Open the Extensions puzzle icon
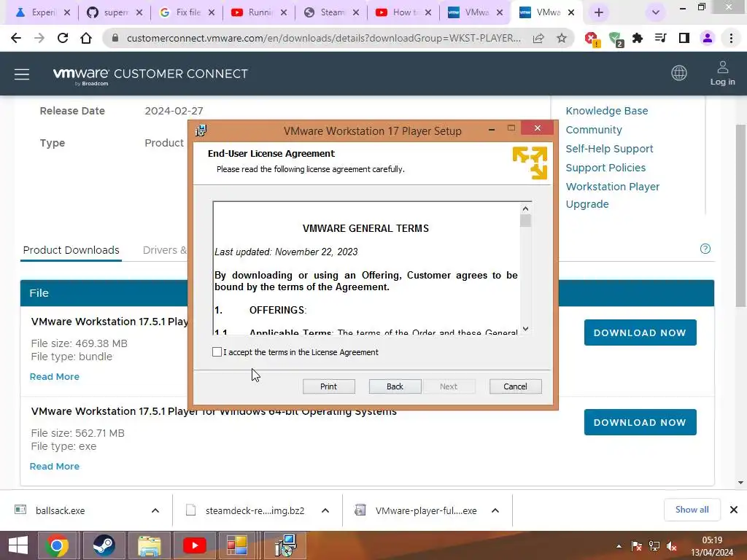 point(638,38)
